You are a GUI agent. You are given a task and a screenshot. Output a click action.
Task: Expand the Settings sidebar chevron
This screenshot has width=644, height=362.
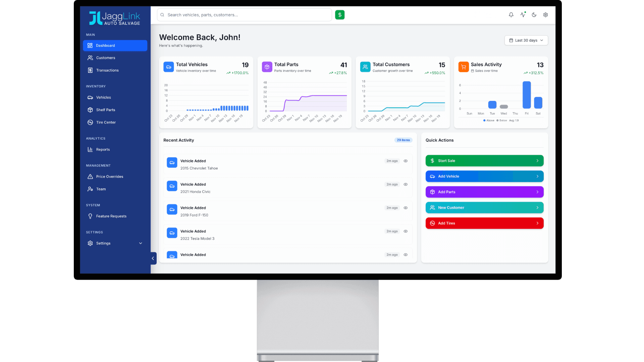(x=141, y=243)
